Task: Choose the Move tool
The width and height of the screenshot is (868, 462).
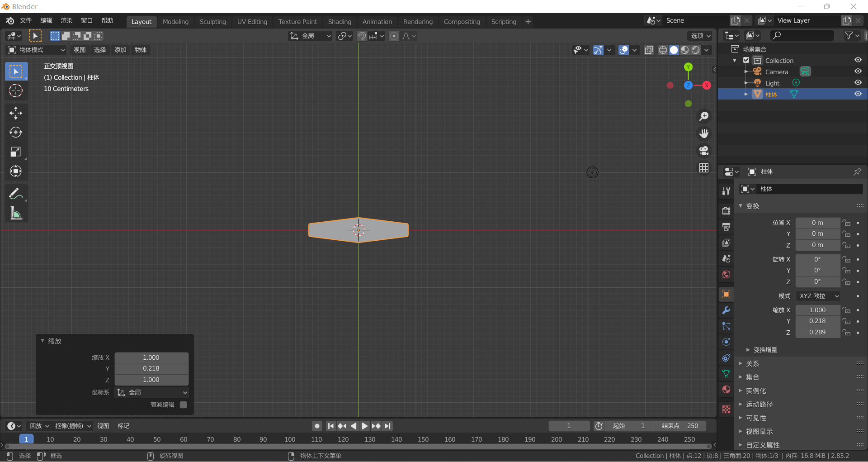Action: pyautogui.click(x=16, y=113)
